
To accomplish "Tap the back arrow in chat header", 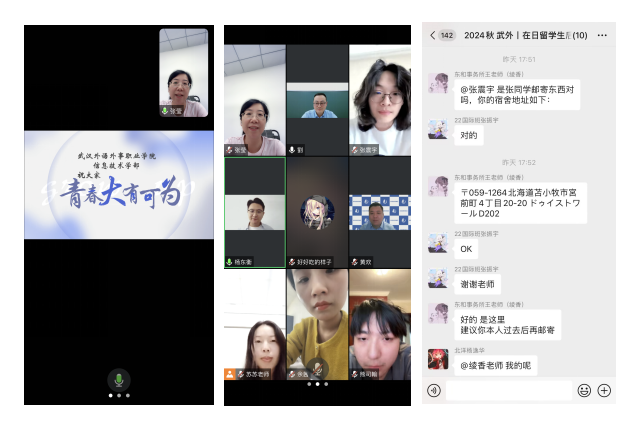I will click(x=432, y=35).
